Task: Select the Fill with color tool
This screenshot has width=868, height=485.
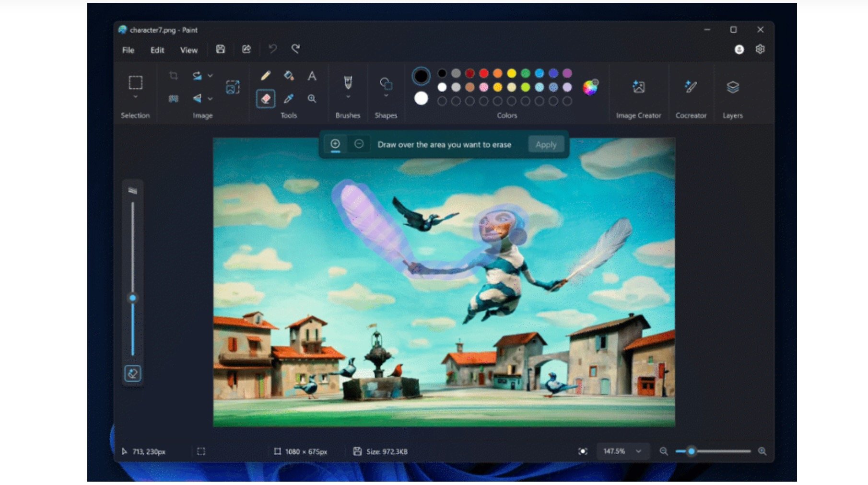Action: [288, 76]
